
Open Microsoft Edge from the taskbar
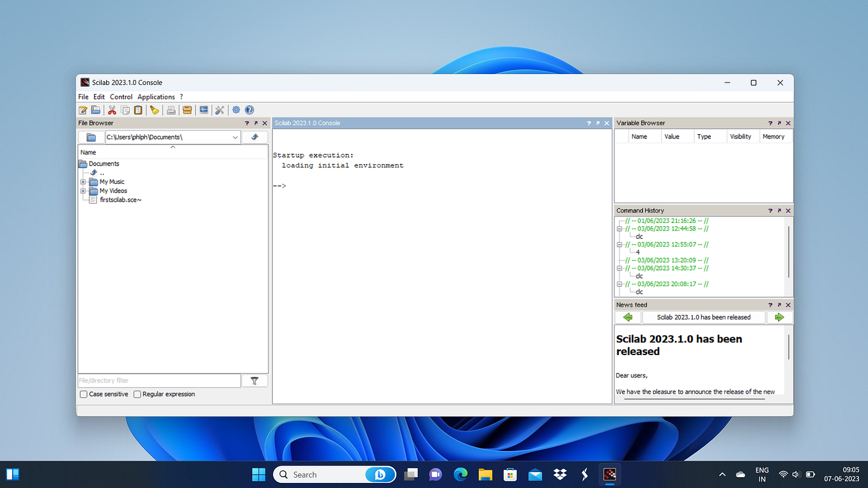[x=460, y=475]
